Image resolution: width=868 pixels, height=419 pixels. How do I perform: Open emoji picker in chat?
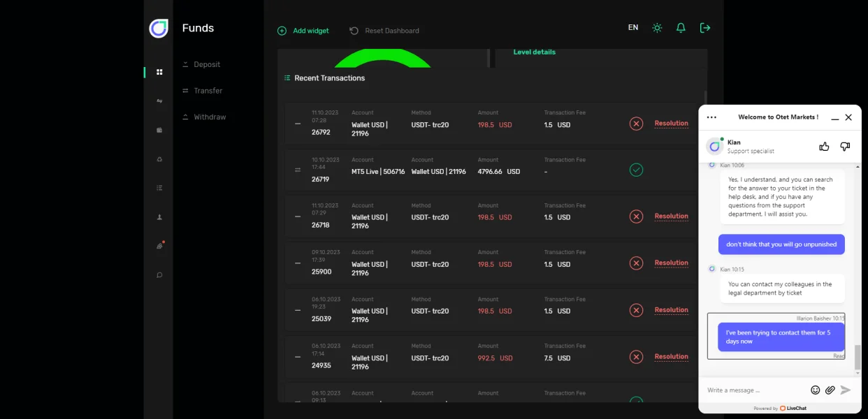(x=816, y=390)
